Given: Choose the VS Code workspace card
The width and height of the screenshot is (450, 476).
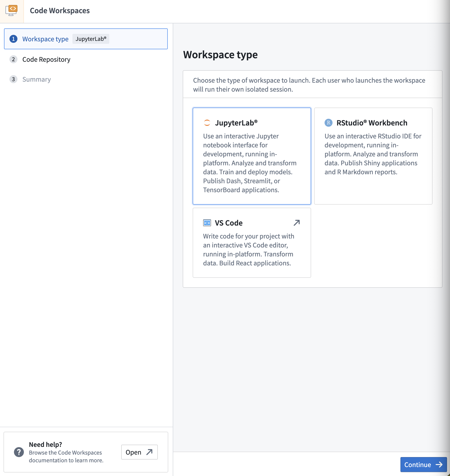Looking at the screenshot, I should click(x=252, y=243).
